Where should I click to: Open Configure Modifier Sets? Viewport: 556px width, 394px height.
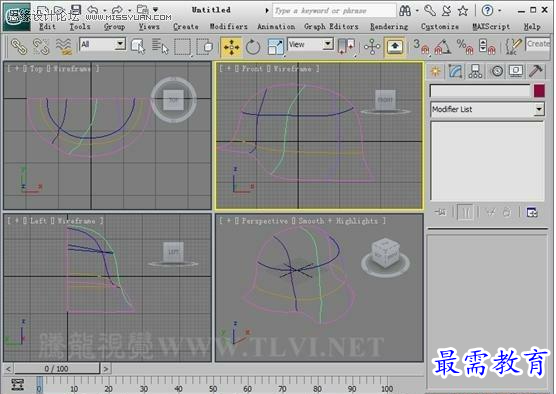click(532, 212)
